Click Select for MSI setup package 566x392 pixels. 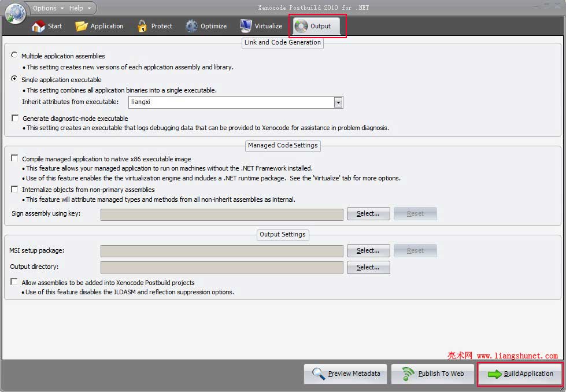(x=368, y=250)
